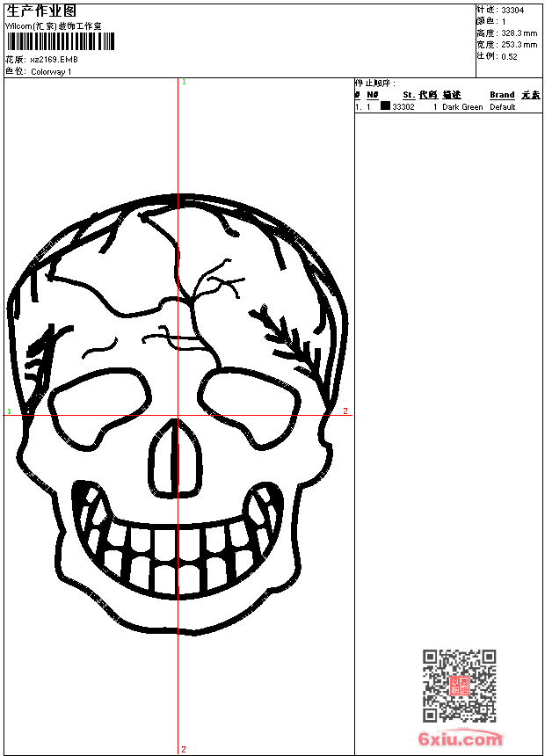Click the red marker 2 at bottom of vertical line
This screenshot has width=545, height=756.
pyautogui.click(x=183, y=749)
